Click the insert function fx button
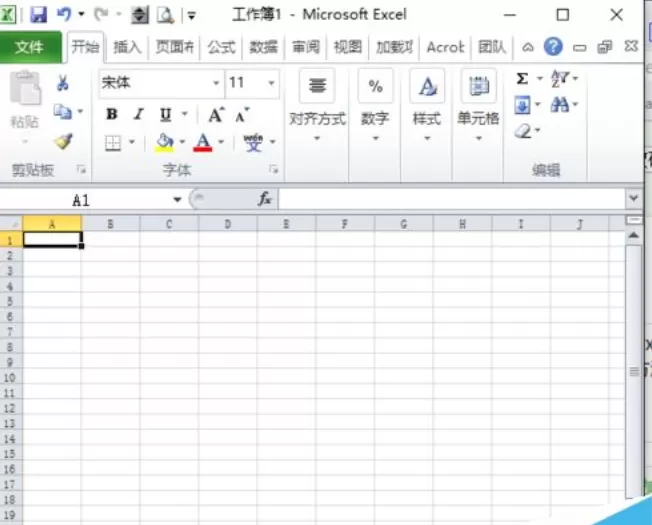652x525 pixels. [265, 199]
